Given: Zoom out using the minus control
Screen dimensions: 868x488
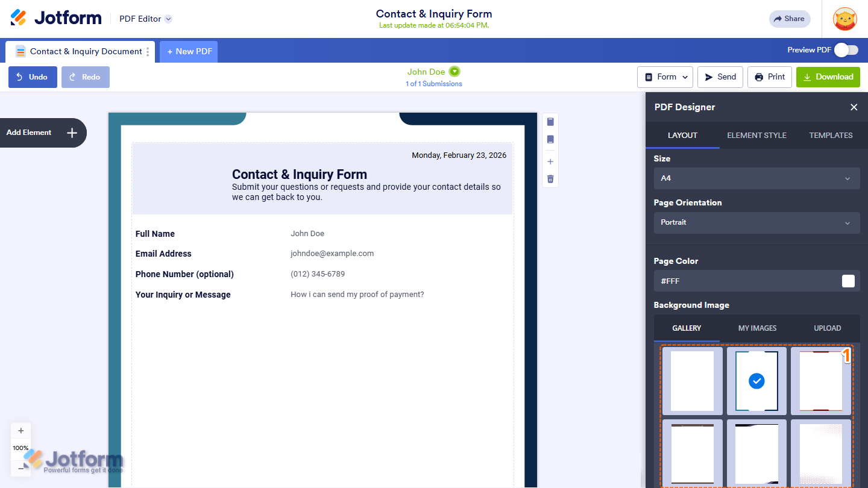Looking at the screenshot, I should click(x=20, y=468).
